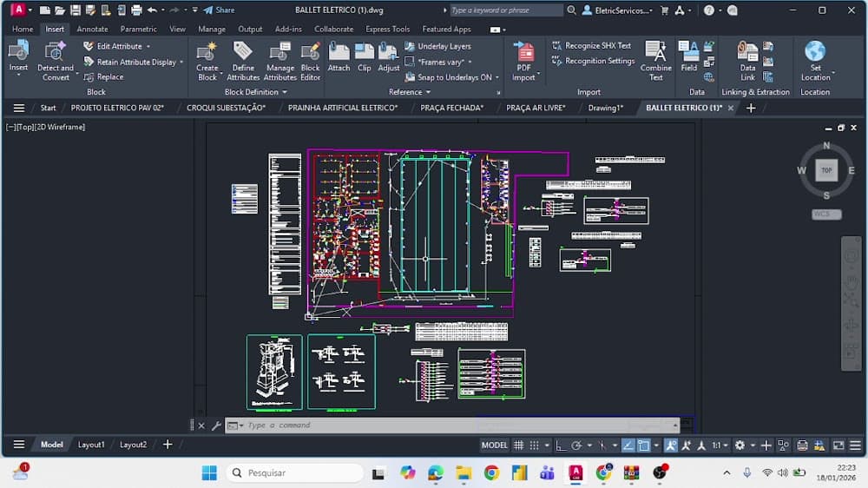Image resolution: width=868 pixels, height=488 pixels.
Task: Click the EletricServicos account button
Action: [618, 10]
